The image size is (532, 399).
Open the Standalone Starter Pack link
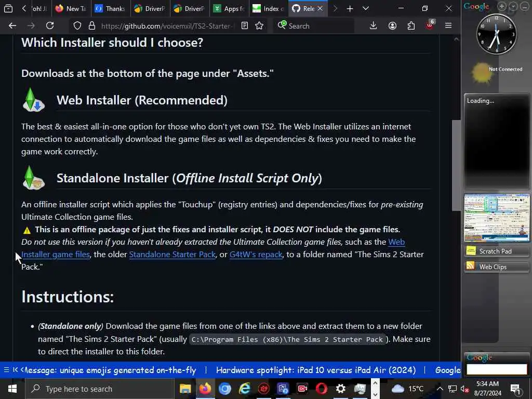click(172, 255)
